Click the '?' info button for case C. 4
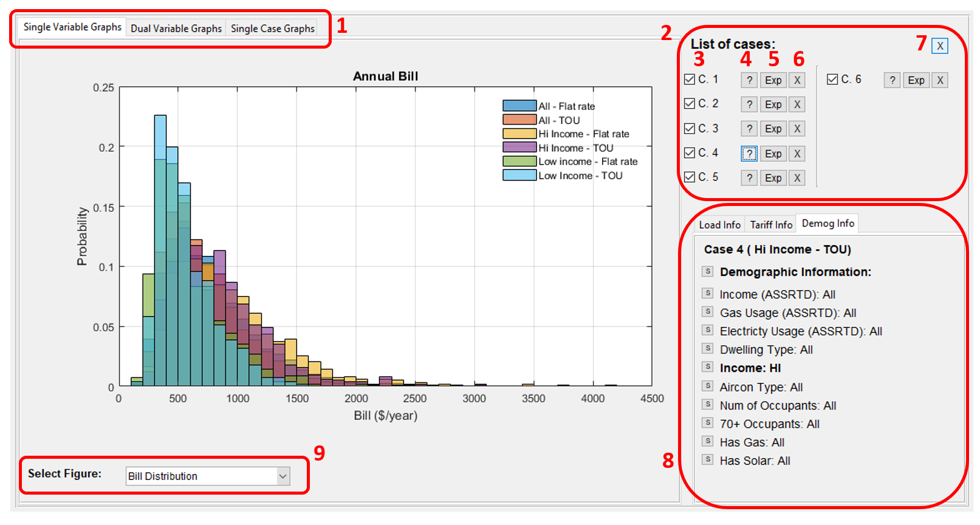This screenshot has height=525, width=980. tap(749, 154)
